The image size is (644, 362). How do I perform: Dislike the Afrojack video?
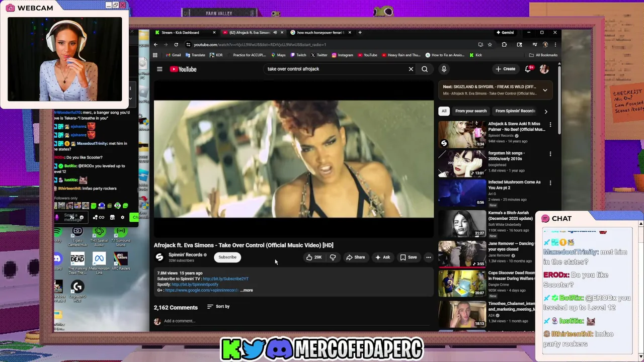[333, 257]
